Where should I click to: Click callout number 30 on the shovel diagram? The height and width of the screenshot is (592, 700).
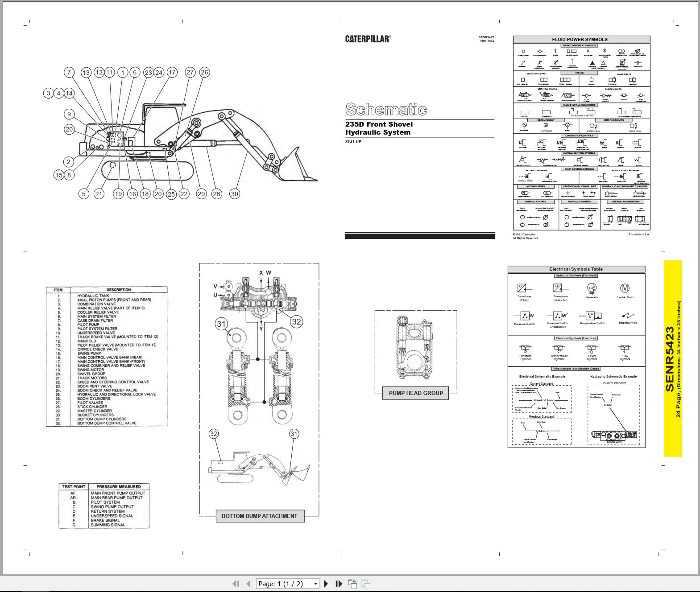(x=235, y=193)
